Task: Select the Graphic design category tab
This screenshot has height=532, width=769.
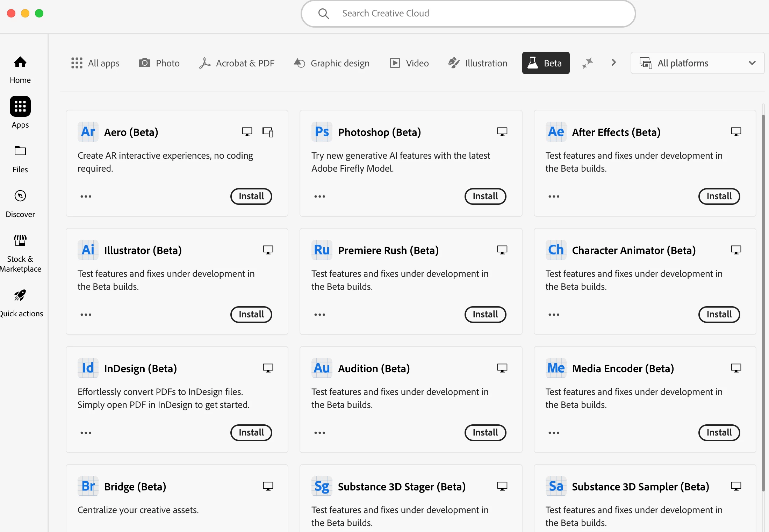Action: pyautogui.click(x=332, y=63)
